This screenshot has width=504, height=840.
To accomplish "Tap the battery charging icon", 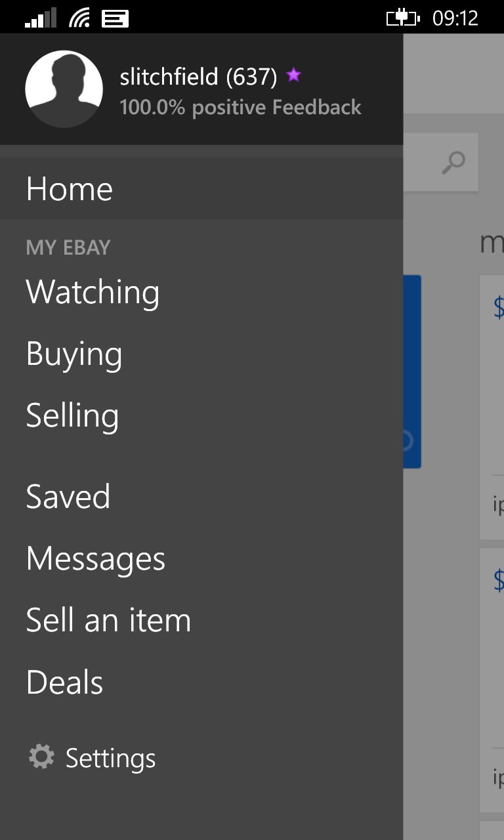I will (402, 18).
